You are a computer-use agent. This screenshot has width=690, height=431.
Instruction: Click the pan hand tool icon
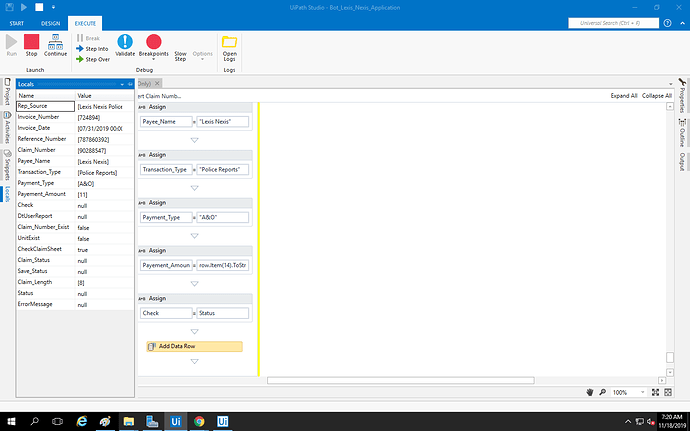[590, 392]
